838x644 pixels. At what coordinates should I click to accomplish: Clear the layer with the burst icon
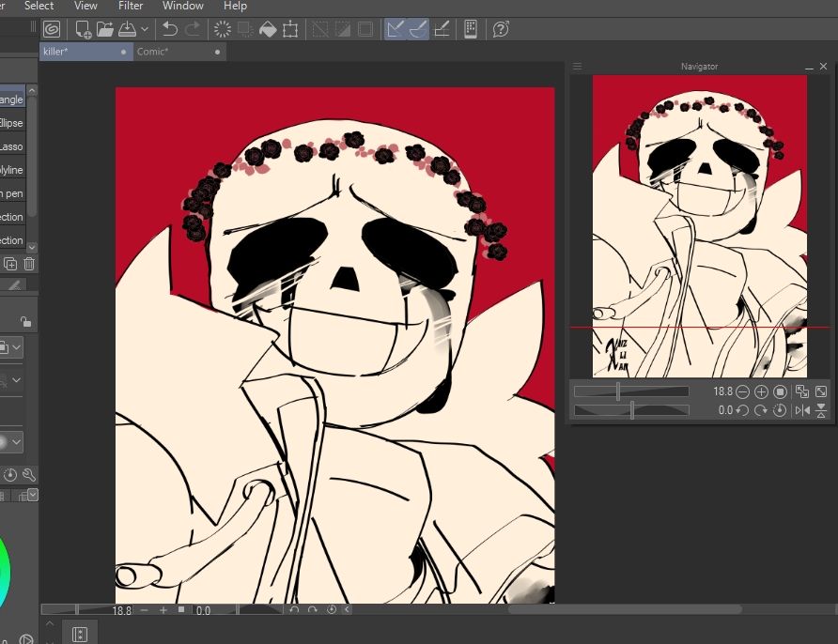coord(223,29)
